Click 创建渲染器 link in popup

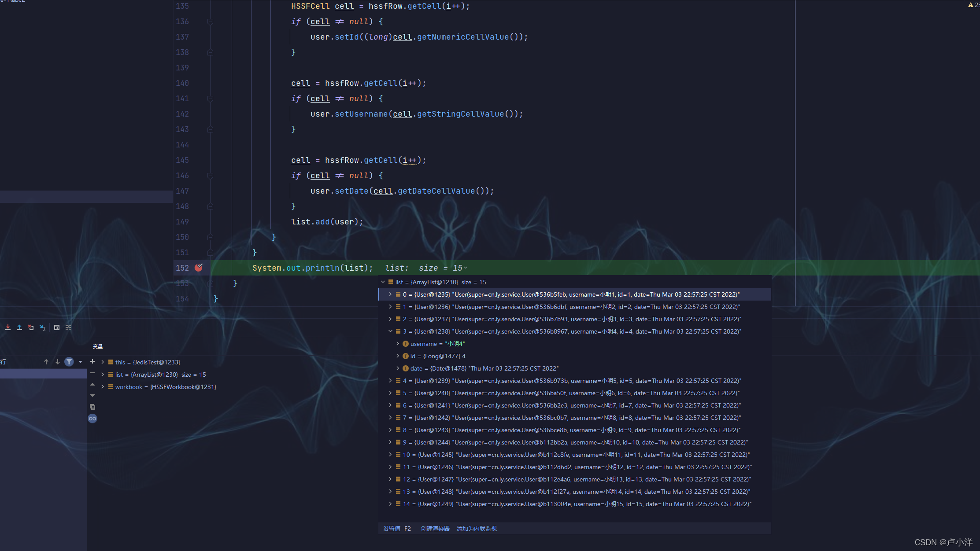(435, 529)
